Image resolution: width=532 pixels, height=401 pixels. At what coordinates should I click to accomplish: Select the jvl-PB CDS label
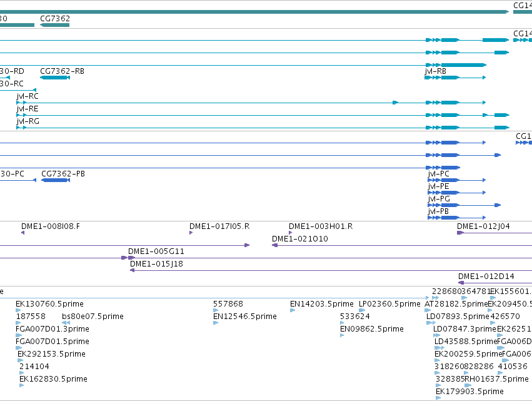(x=438, y=211)
